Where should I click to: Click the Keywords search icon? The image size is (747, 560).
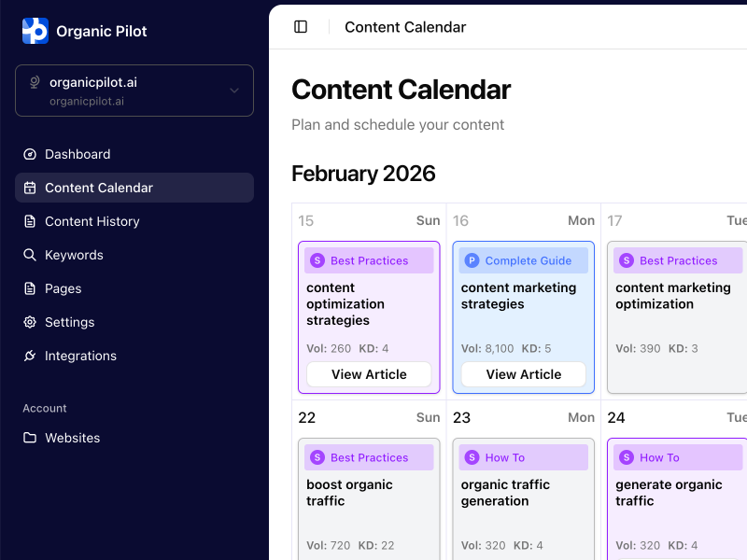pos(30,255)
